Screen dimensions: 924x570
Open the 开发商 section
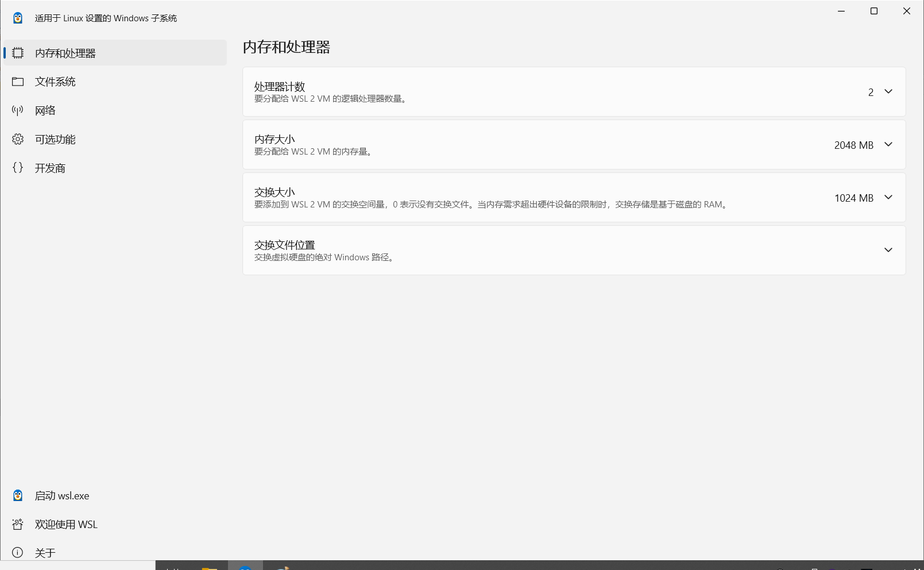pos(115,168)
